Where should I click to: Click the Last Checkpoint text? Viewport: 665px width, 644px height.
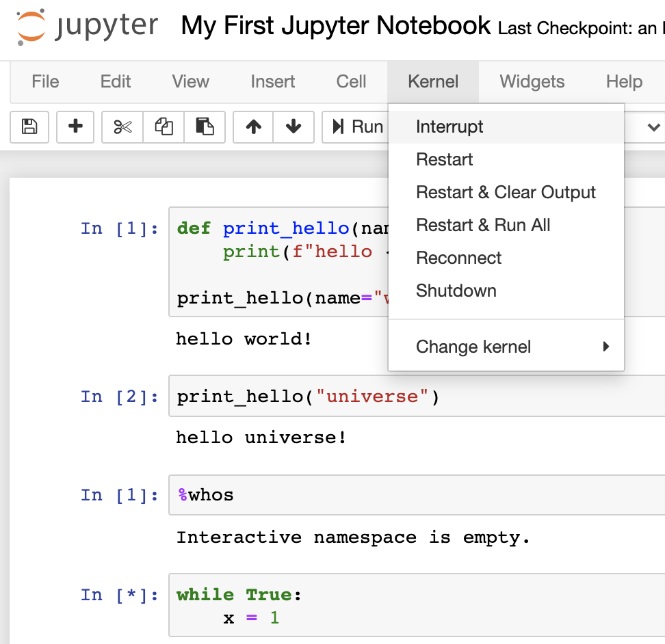click(581, 28)
